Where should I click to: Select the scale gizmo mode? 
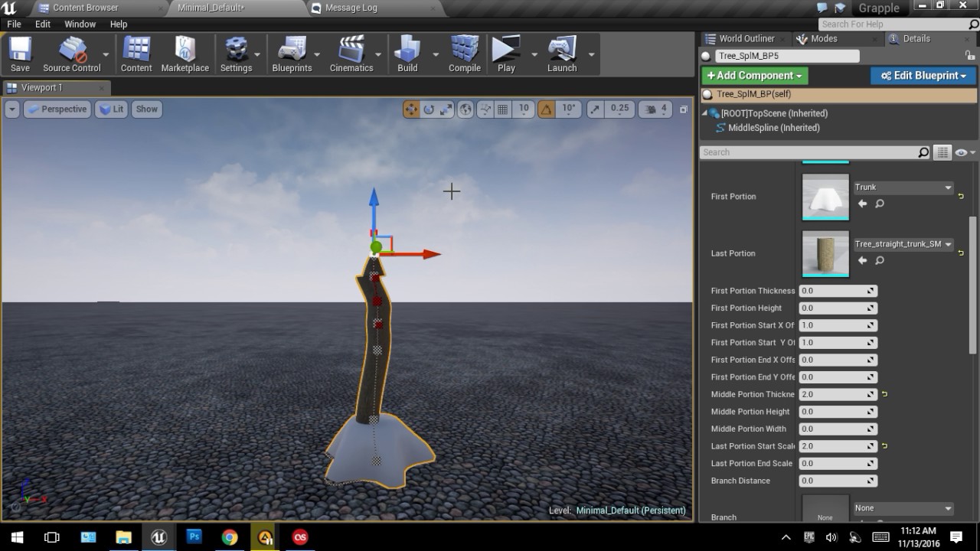[x=446, y=109]
